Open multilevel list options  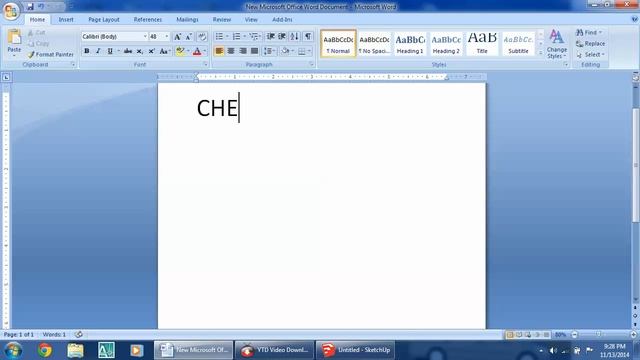[255, 37]
